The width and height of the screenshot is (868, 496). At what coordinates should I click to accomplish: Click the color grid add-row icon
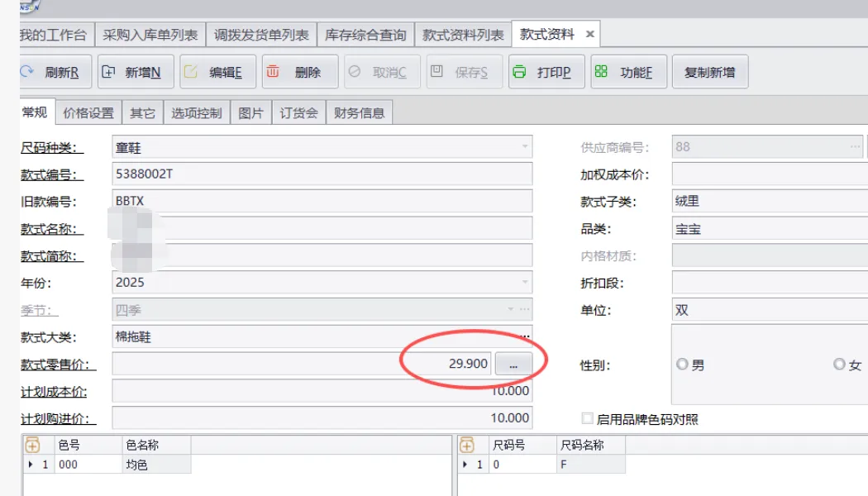(x=32, y=445)
